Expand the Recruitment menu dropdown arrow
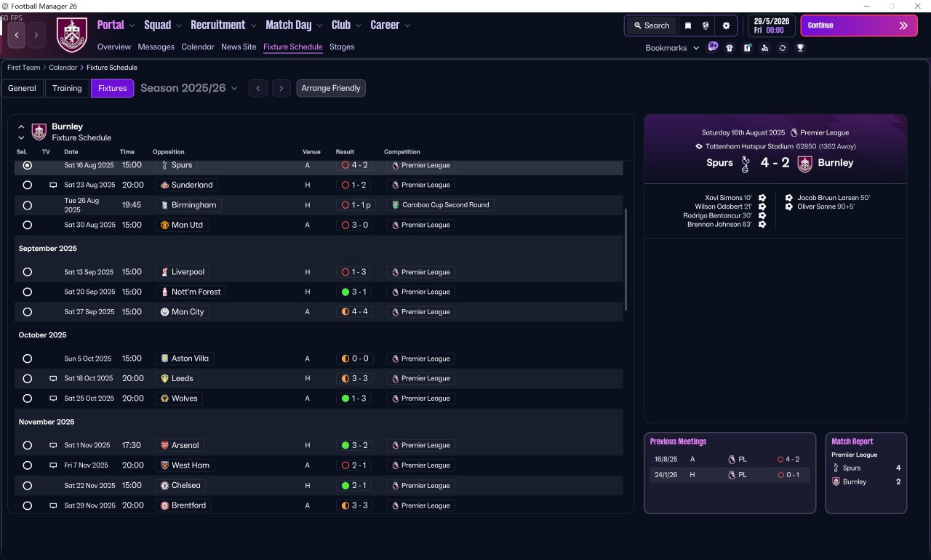The height and width of the screenshot is (560, 931). [x=254, y=25]
